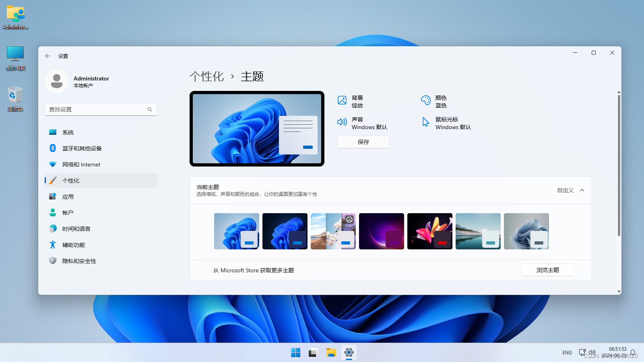Screen dimensions: 644x362
Task: Open File Explorer from taskbar
Action: 331,353
